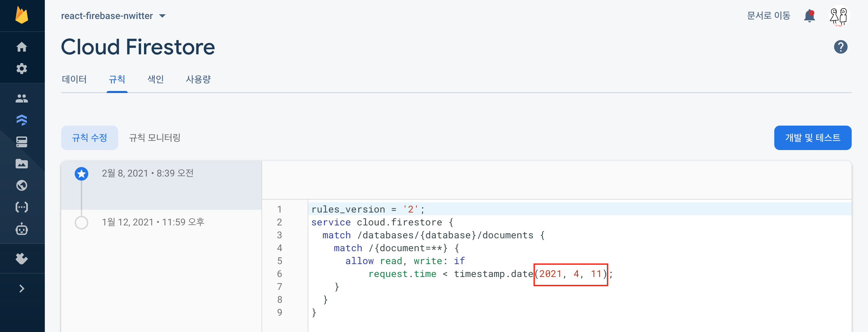868x332 pixels.
Task: Open Cloud Firestore icon in sidebar
Action: tap(22, 120)
